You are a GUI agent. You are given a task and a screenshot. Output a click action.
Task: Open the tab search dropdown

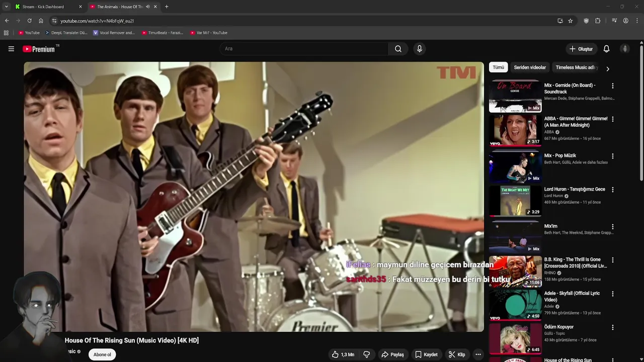pyautogui.click(x=6, y=7)
